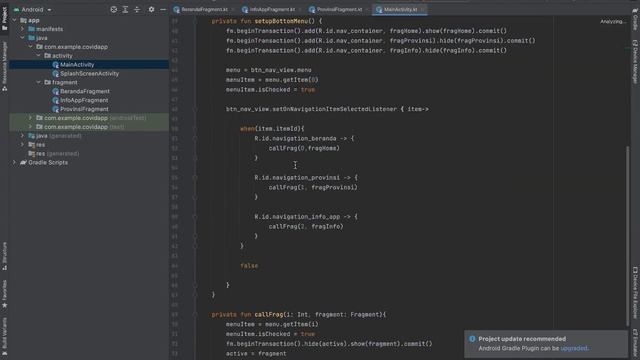This screenshot has height=360, width=640.
Task: Collapse the fragment package
Action: point(39,82)
